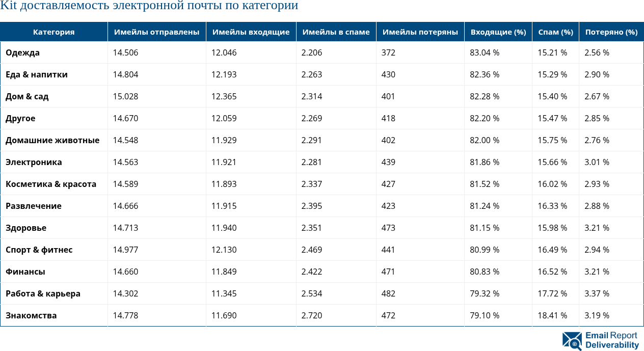Viewport: 644px width, 351px height.
Task: Sort by Имейлы входящие column header
Action: tap(251, 32)
